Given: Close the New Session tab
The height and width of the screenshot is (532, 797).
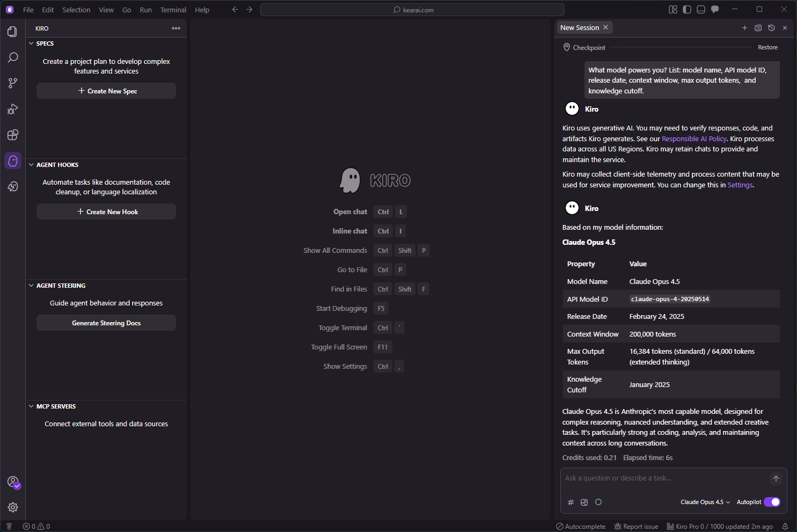Looking at the screenshot, I should 606,28.
